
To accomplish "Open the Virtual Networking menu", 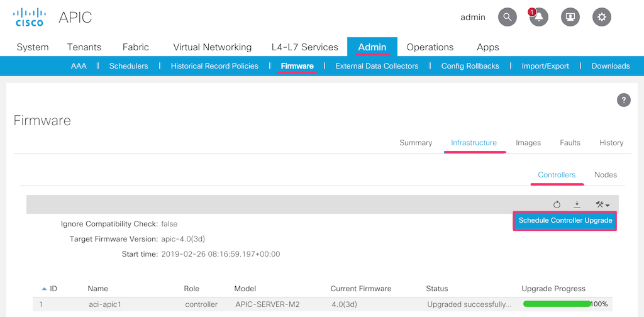I will (x=213, y=47).
